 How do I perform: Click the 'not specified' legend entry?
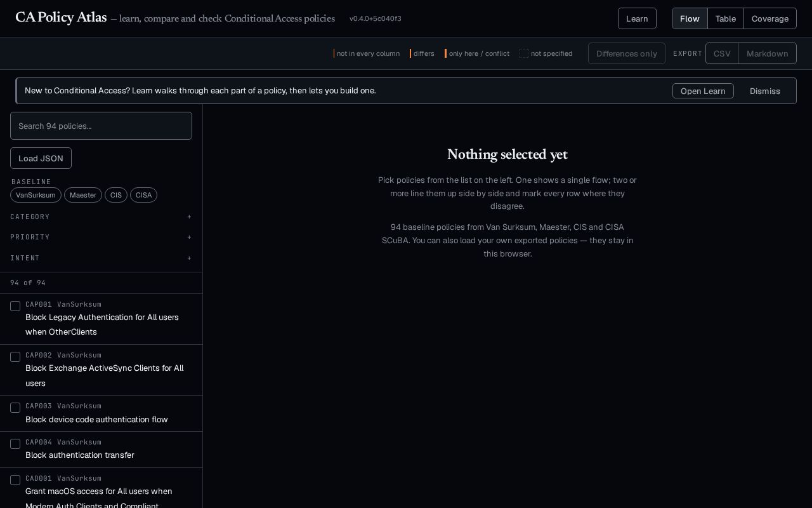[x=546, y=53]
